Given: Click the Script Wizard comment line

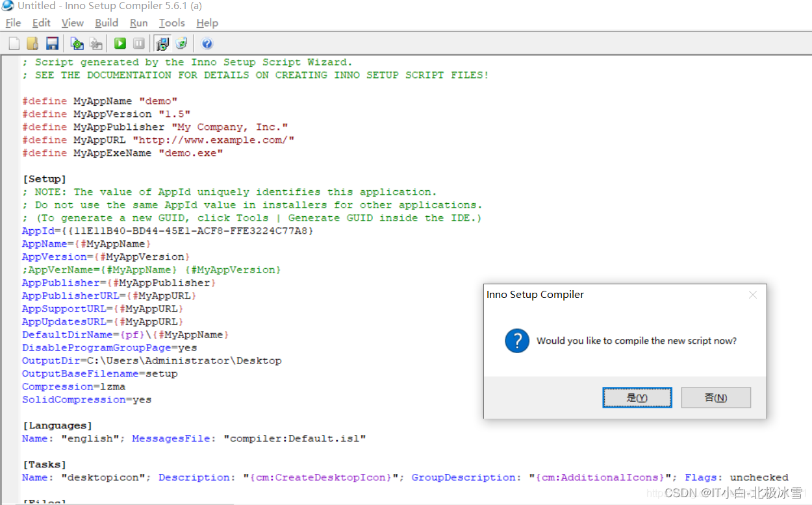Looking at the screenshot, I should [x=187, y=62].
